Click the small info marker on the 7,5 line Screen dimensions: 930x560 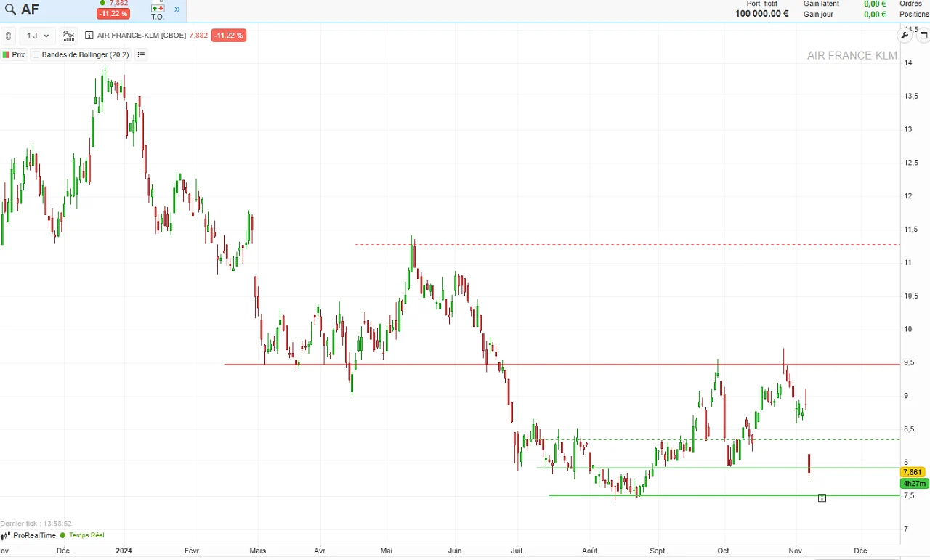(822, 498)
